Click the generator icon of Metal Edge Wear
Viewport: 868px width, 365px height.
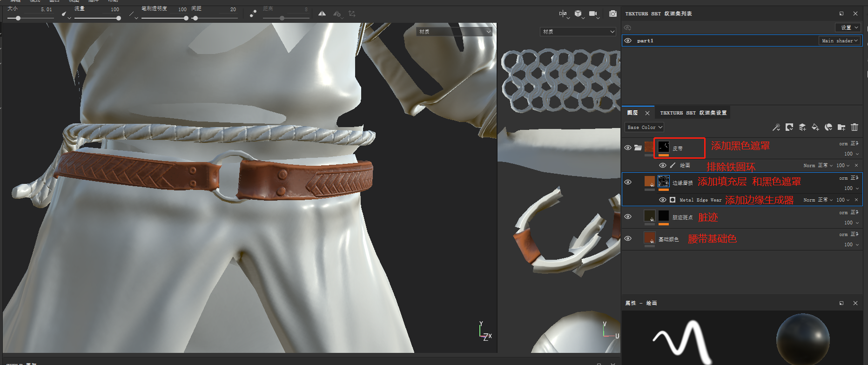click(x=673, y=200)
